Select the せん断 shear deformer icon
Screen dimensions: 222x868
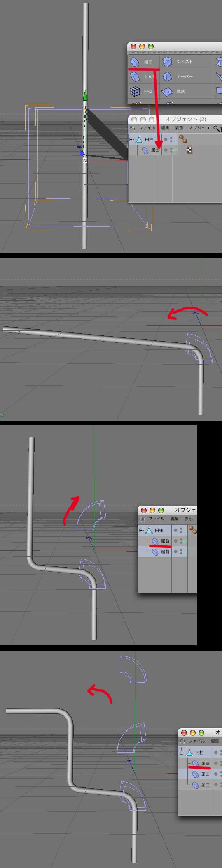click(135, 76)
